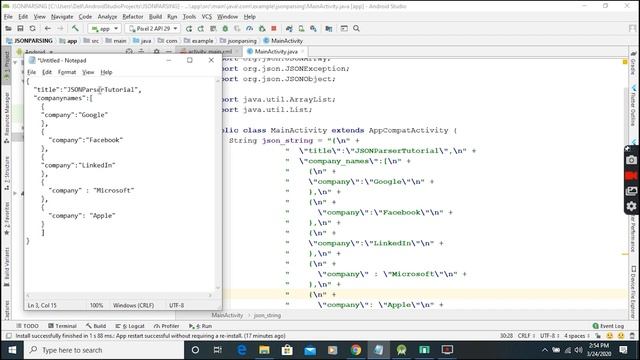Open Microsoft Edge from the taskbar
Screen dimensions: 640x360
coord(242,350)
